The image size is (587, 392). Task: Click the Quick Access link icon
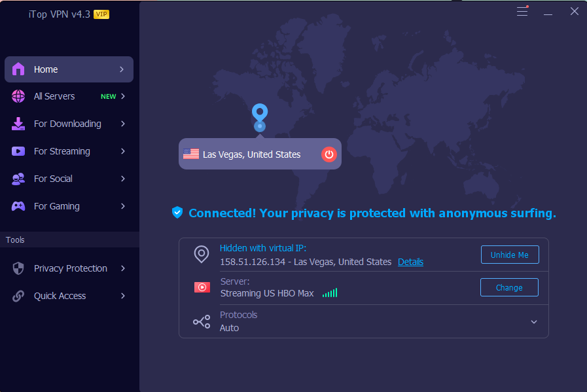coord(18,296)
